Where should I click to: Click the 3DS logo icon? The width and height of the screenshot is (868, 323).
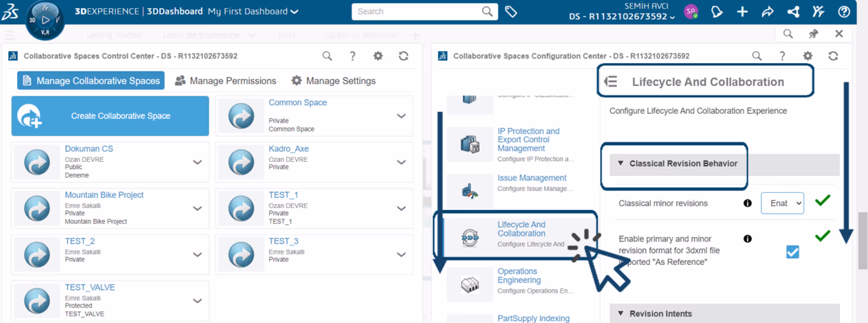(x=10, y=11)
